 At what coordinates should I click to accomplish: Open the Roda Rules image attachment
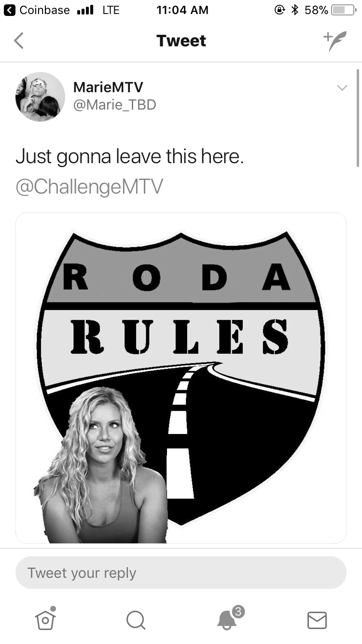point(181,378)
